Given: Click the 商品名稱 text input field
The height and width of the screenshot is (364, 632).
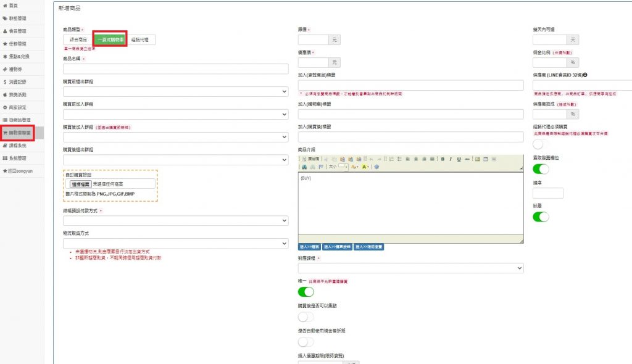Looking at the screenshot, I should (x=176, y=68).
